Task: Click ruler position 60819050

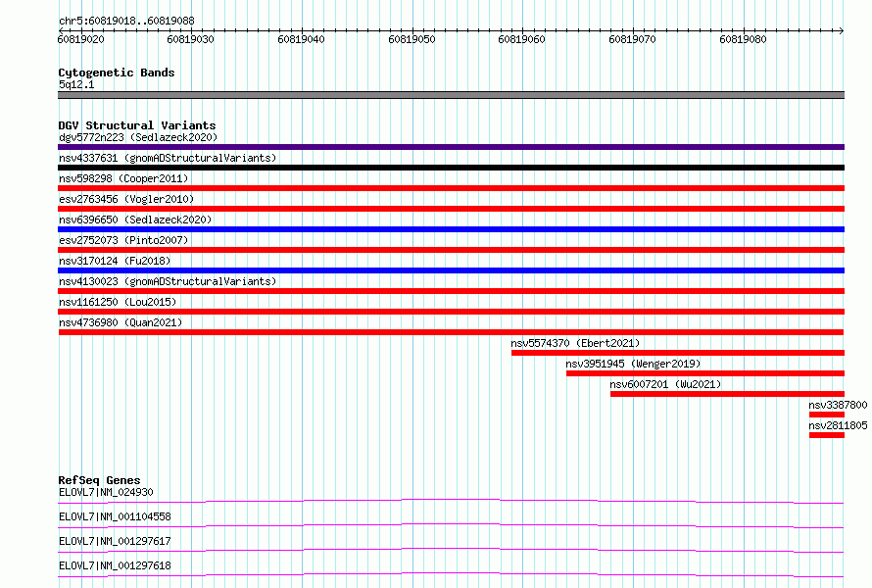Action: click(x=412, y=39)
